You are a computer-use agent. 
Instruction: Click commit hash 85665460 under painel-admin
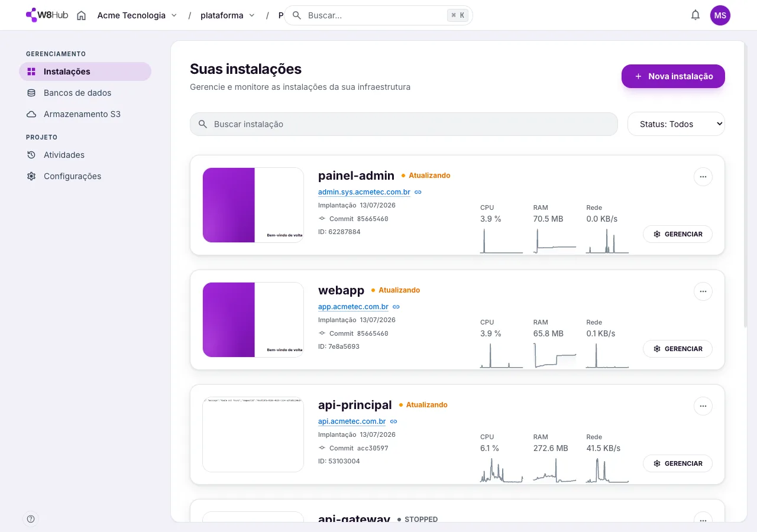click(373, 219)
